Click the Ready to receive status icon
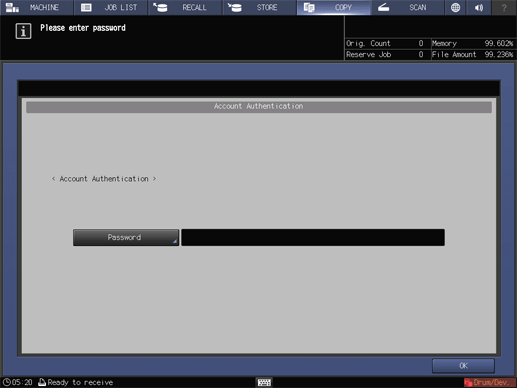 coord(42,382)
